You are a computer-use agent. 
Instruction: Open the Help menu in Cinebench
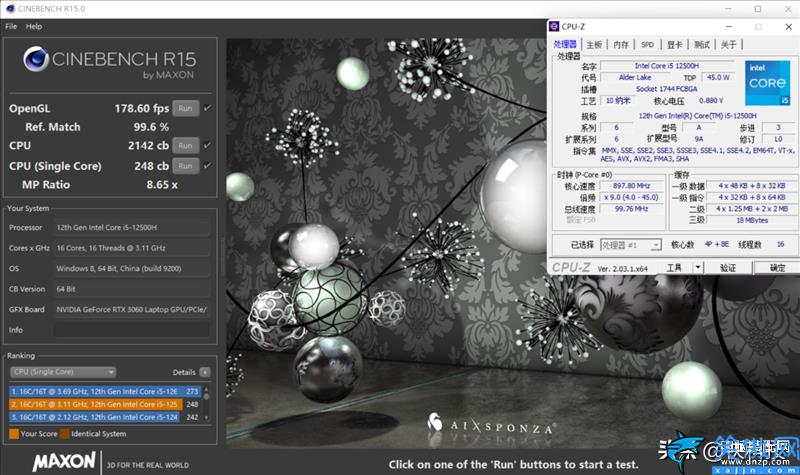click(34, 27)
